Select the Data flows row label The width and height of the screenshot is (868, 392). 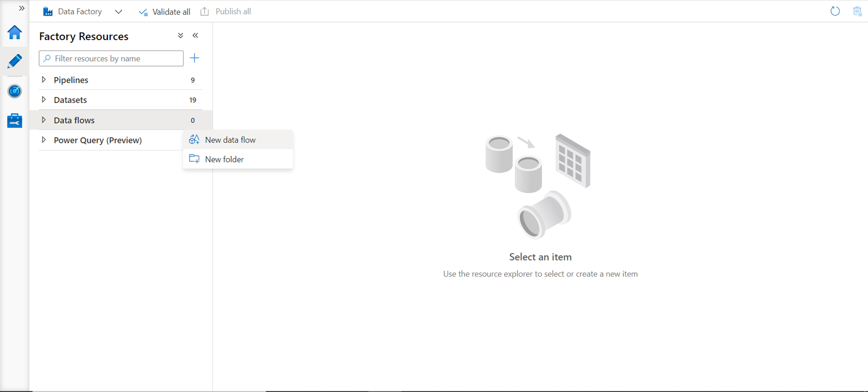(x=74, y=120)
